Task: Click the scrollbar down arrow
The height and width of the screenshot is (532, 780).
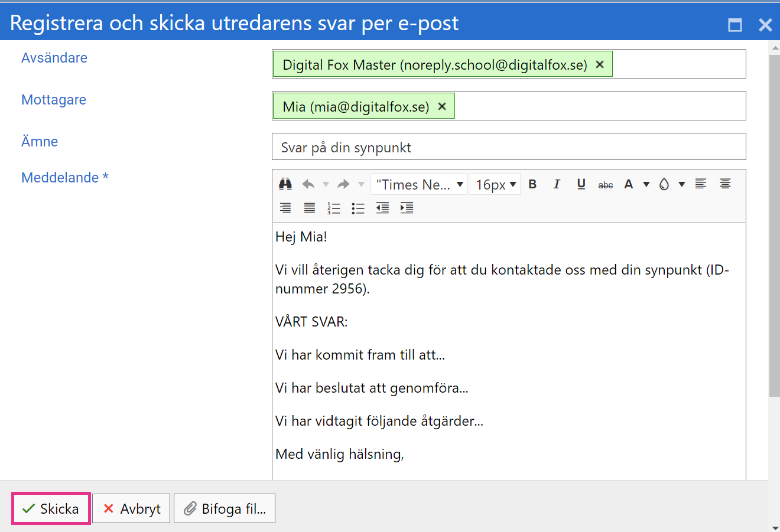Action: 775,527
